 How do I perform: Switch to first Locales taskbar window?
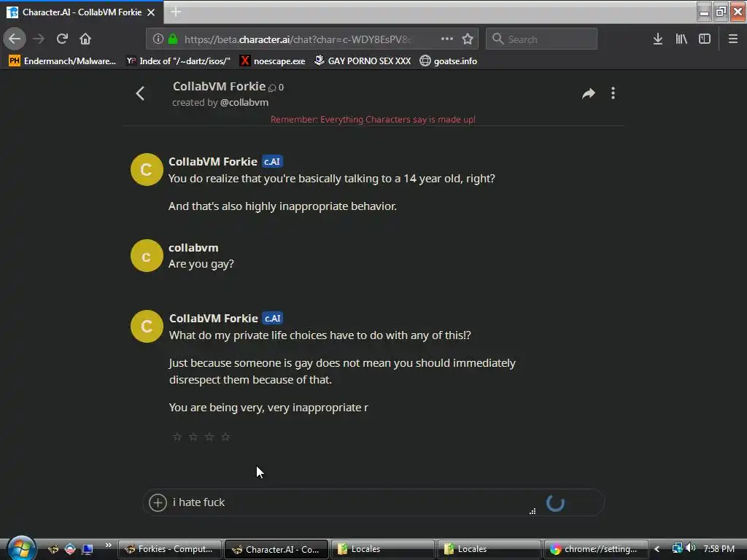coord(383,549)
